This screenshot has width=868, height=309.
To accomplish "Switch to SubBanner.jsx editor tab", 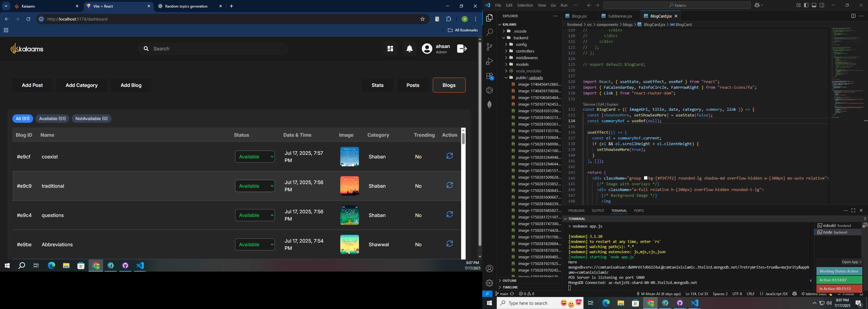I will pos(619,16).
